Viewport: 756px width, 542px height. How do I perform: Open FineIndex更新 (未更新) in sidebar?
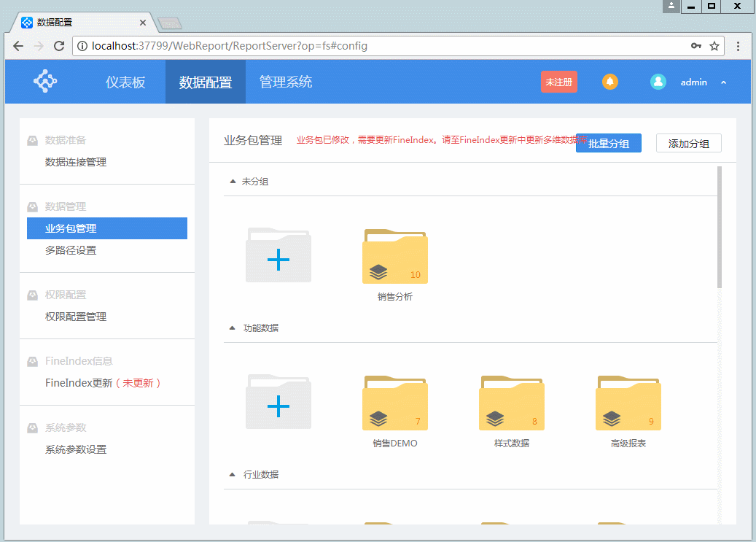[104, 383]
